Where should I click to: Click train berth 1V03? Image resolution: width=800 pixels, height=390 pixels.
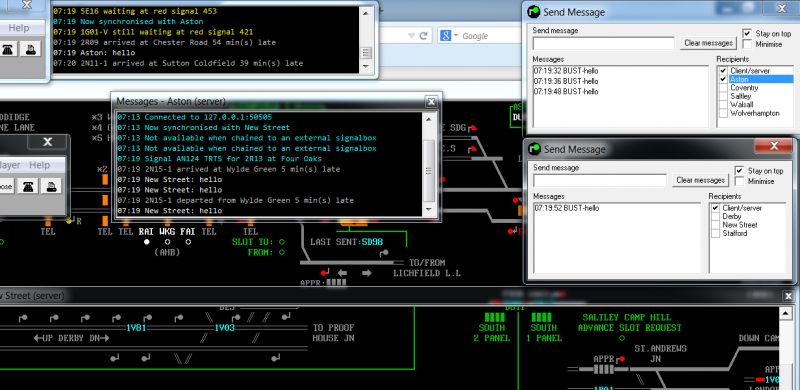(224, 328)
